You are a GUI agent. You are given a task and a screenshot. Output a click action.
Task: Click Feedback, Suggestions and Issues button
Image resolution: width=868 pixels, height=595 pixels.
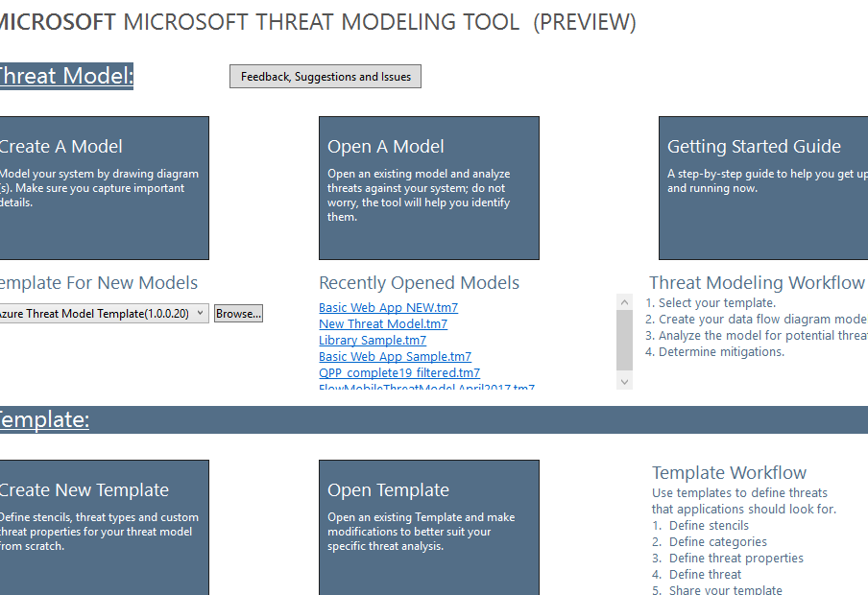[x=325, y=77]
